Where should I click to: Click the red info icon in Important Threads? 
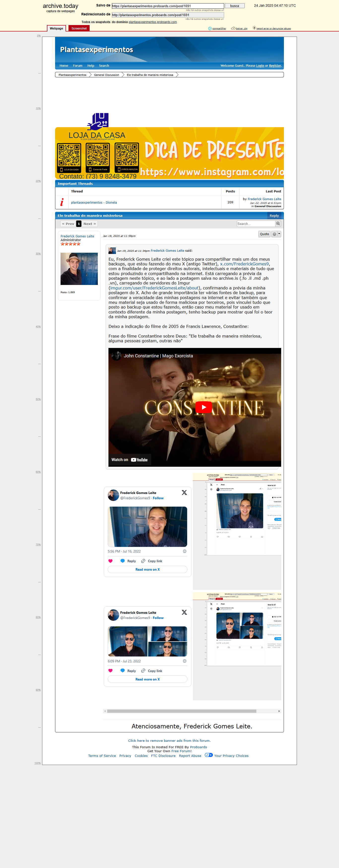[x=62, y=202]
